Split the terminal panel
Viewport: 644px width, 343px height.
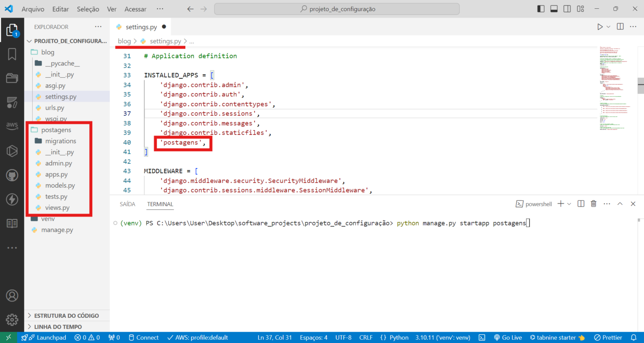(581, 204)
